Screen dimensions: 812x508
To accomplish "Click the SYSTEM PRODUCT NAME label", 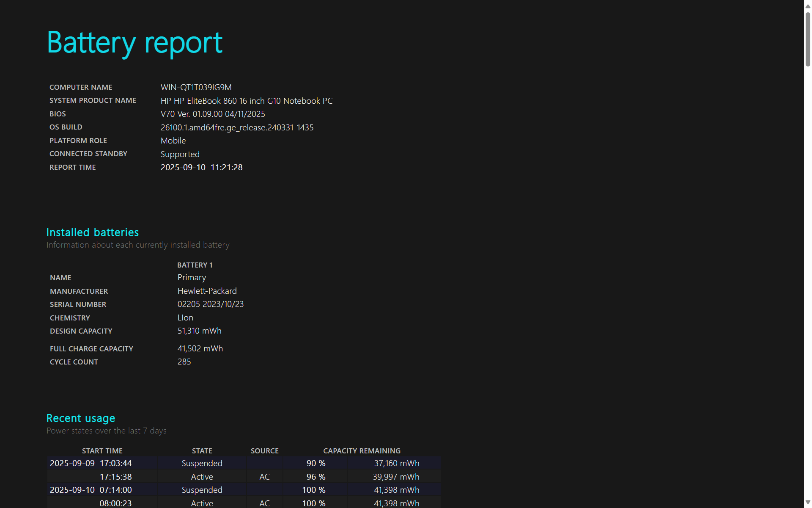I will (93, 100).
